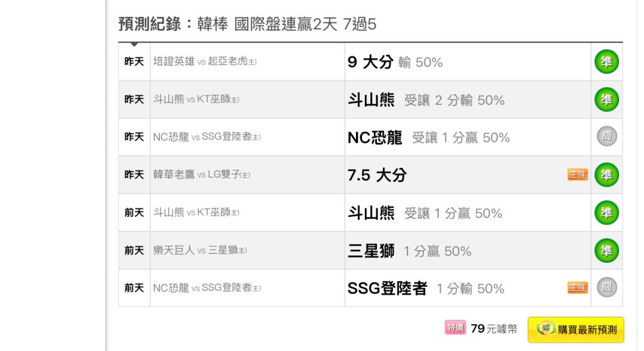Click the grey icon in yesterday's NC恐龍 row
This screenshot has width=644, height=351.
click(x=606, y=136)
